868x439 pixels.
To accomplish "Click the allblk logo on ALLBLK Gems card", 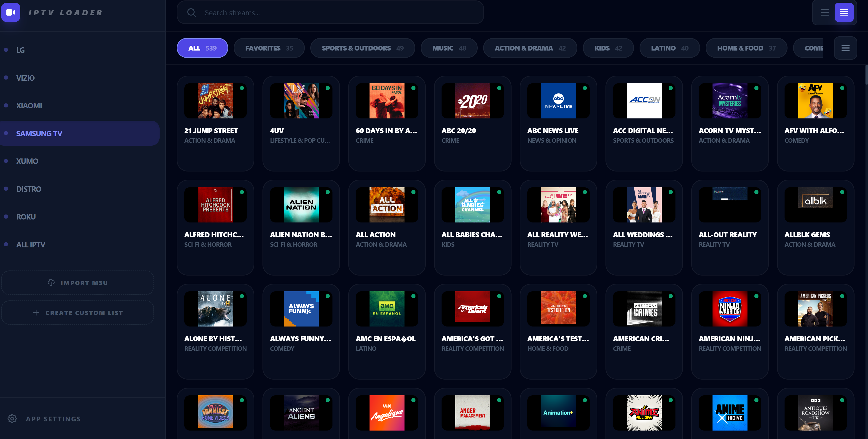I will click(815, 201).
